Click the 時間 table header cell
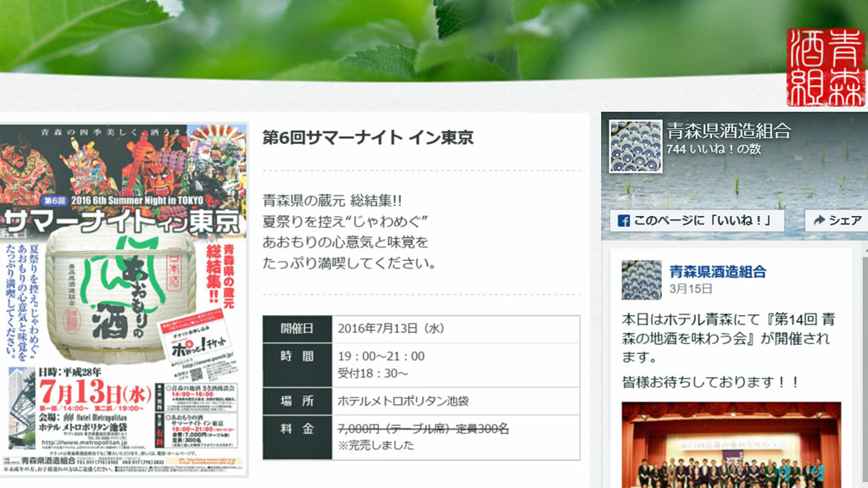The image size is (868, 488). [298, 364]
